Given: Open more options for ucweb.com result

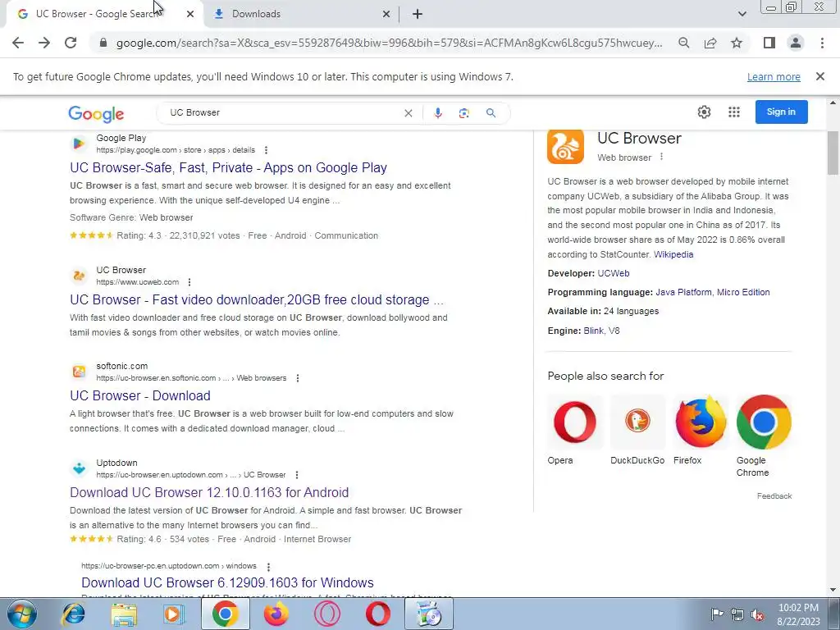Looking at the screenshot, I should pyautogui.click(x=189, y=282).
